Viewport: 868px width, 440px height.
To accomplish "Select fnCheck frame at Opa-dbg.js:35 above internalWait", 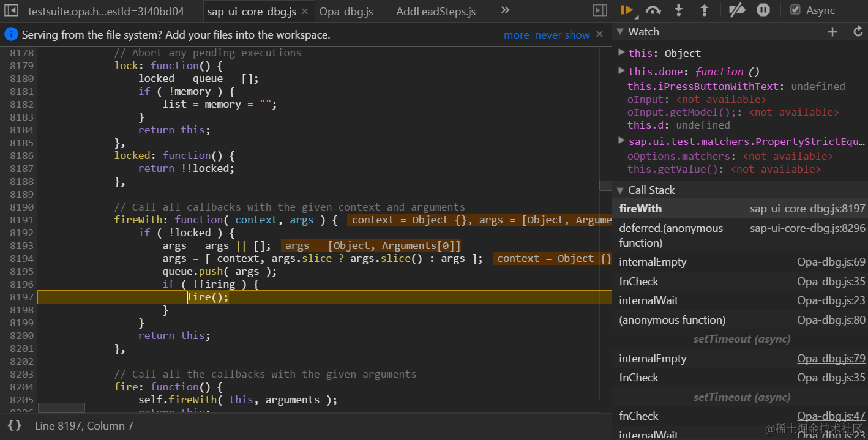I will [740, 282].
